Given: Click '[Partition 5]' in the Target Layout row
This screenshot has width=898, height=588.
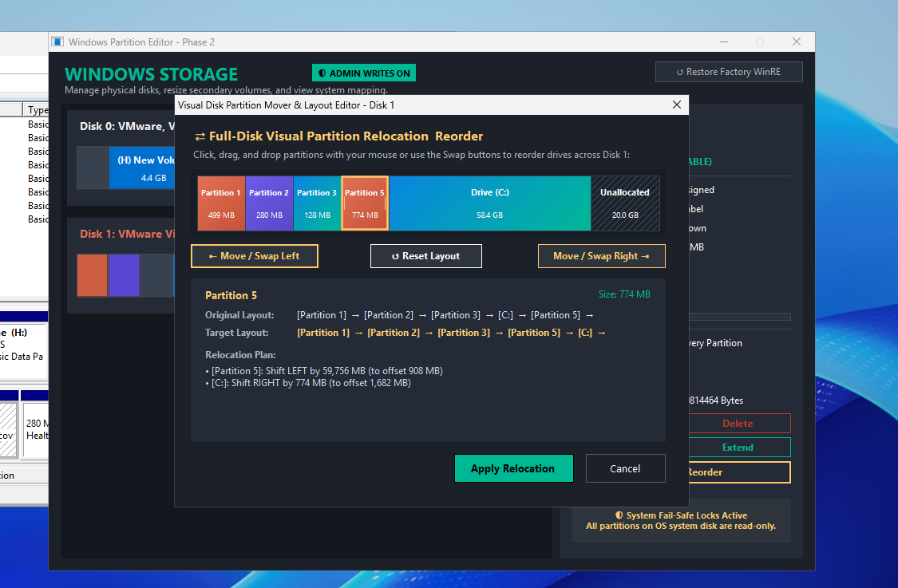Looking at the screenshot, I should tap(534, 333).
